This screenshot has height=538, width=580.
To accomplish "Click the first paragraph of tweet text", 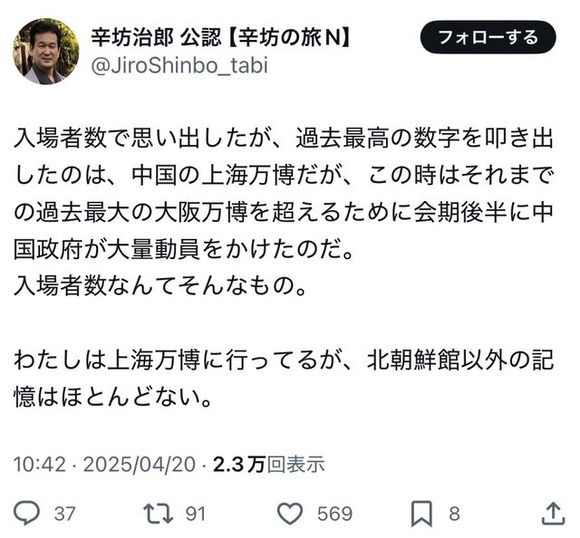I will click(284, 194).
